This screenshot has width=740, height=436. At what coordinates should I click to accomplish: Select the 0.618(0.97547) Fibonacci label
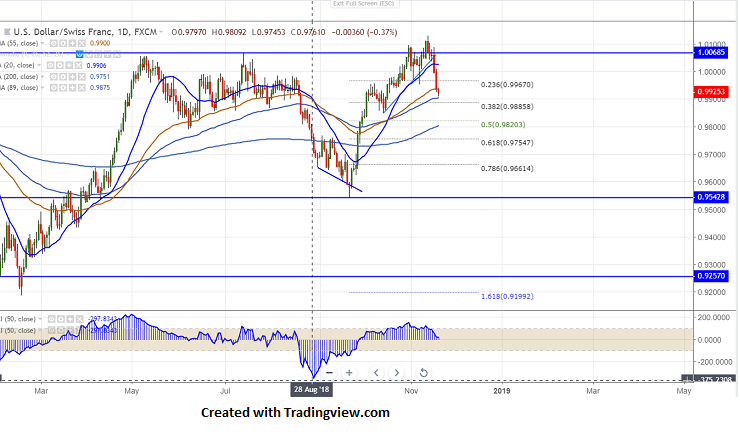coord(507,143)
